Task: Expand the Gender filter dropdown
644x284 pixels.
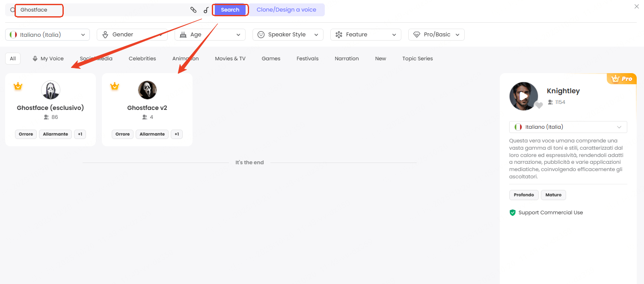Action: click(132, 35)
